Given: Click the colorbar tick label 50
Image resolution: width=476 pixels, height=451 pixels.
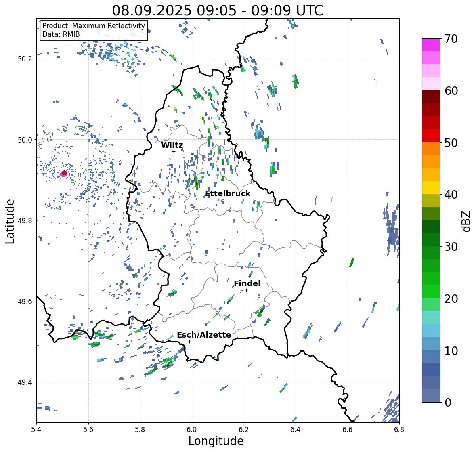Looking at the screenshot, I should click(451, 143).
